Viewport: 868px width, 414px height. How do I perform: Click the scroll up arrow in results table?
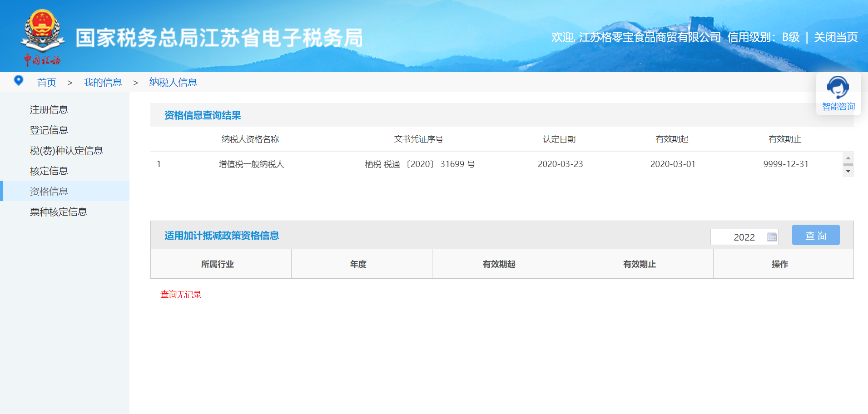848,158
